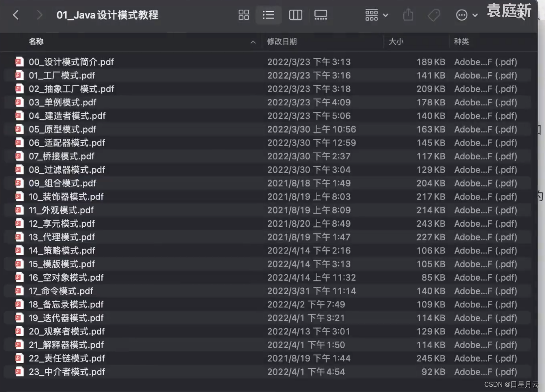This screenshot has height=392, width=545.
Task: Click PDF icon of 00_设计模式简介.pdf
Action: (x=19, y=62)
